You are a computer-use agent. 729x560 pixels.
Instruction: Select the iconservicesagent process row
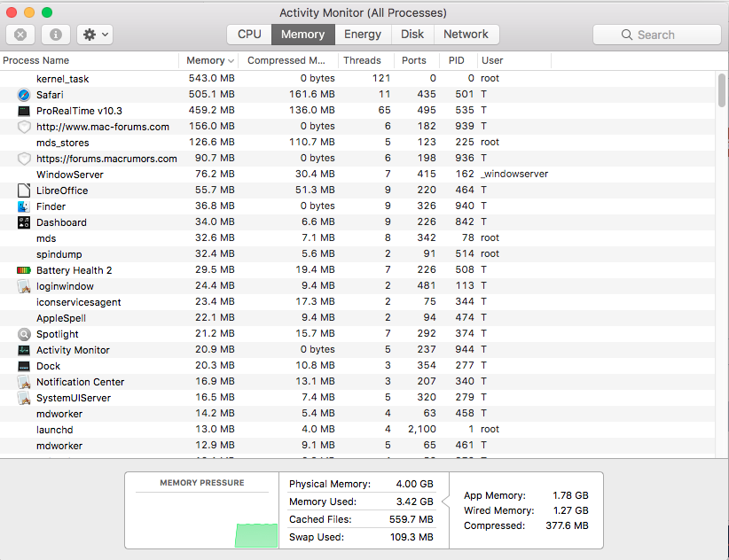coord(357,302)
